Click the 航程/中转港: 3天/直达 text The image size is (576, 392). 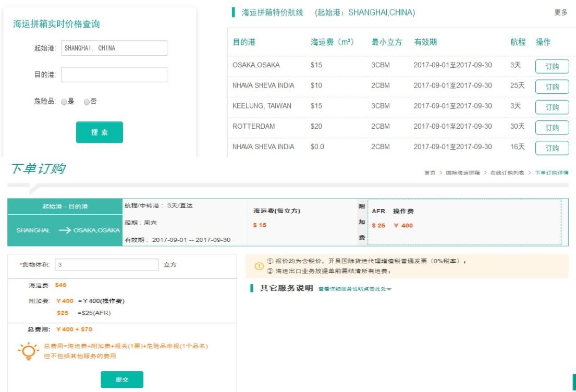click(x=158, y=206)
